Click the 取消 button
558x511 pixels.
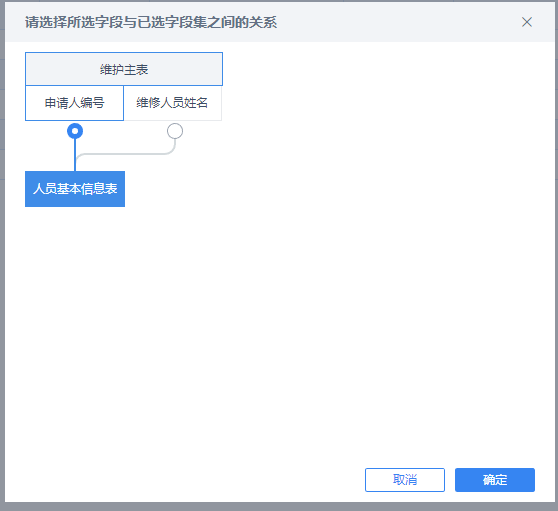point(405,480)
